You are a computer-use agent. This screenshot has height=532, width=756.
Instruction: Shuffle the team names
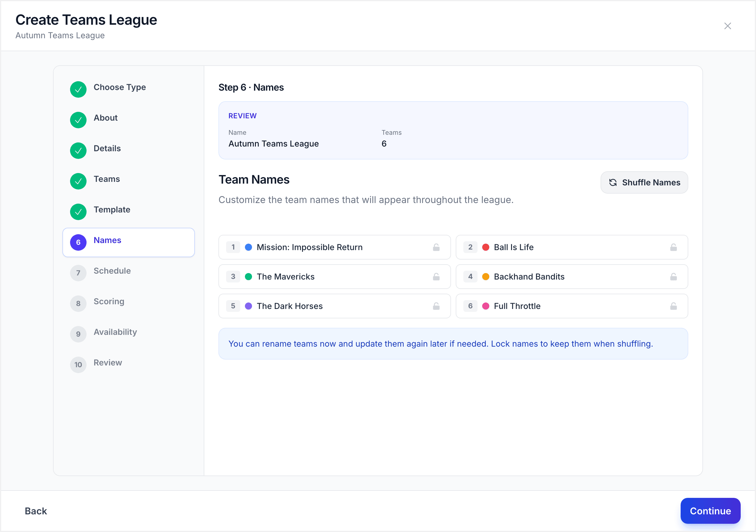(644, 182)
